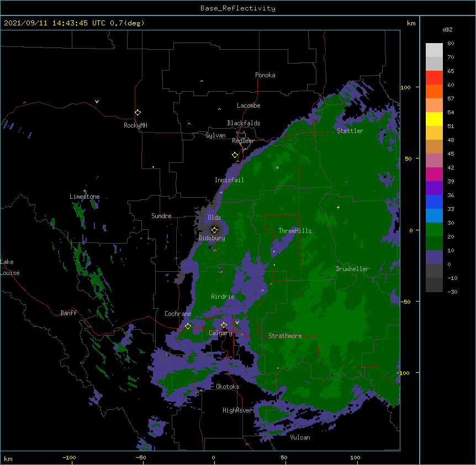This screenshot has height=465, width=476.
Task: Click the Cochrane town label
Action: pyautogui.click(x=178, y=314)
